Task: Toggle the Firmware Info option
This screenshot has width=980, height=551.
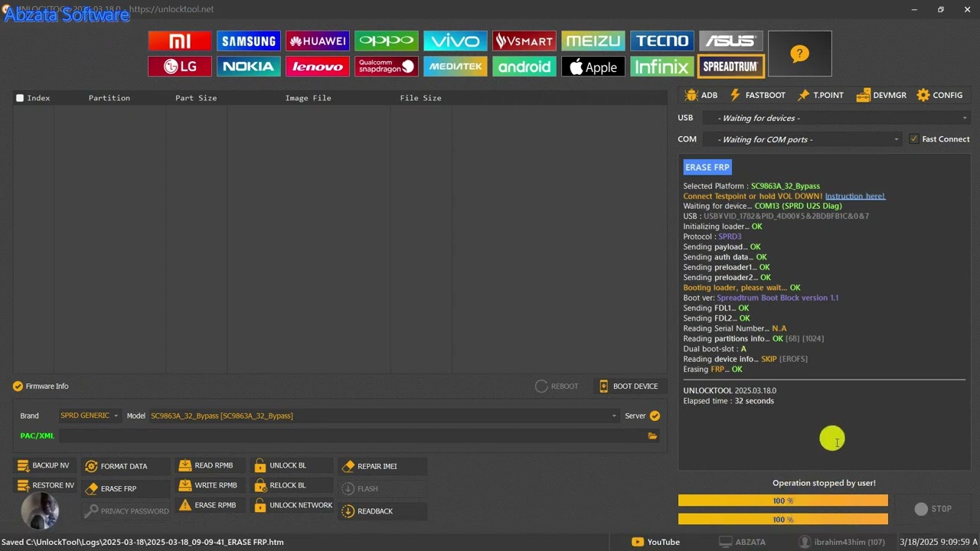Action: pos(41,386)
